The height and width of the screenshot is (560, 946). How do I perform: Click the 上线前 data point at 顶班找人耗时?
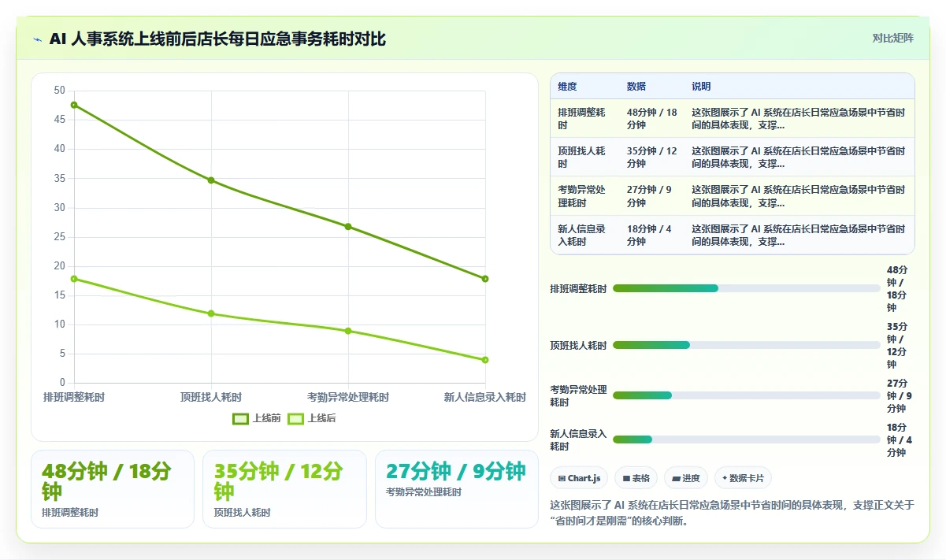(211, 180)
